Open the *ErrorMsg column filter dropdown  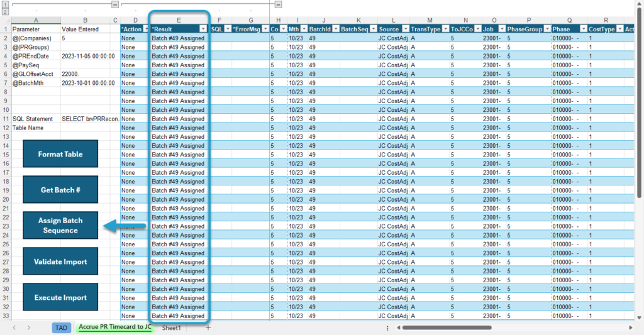coord(265,29)
